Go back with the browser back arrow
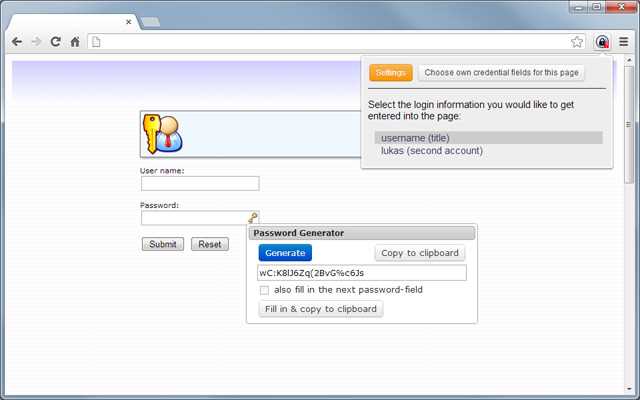The width and height of the screenshot is (640, 400). 17,42
